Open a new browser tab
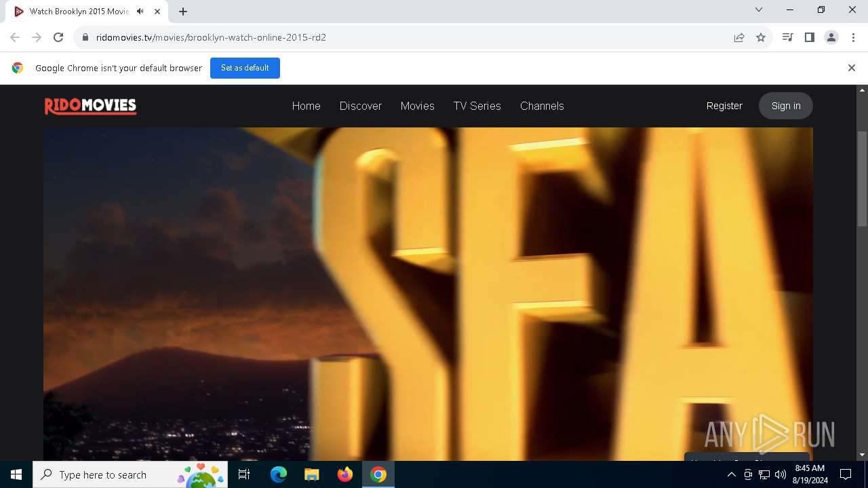The width and height of the screenshot is (868, 488). (x=183, y=12)
